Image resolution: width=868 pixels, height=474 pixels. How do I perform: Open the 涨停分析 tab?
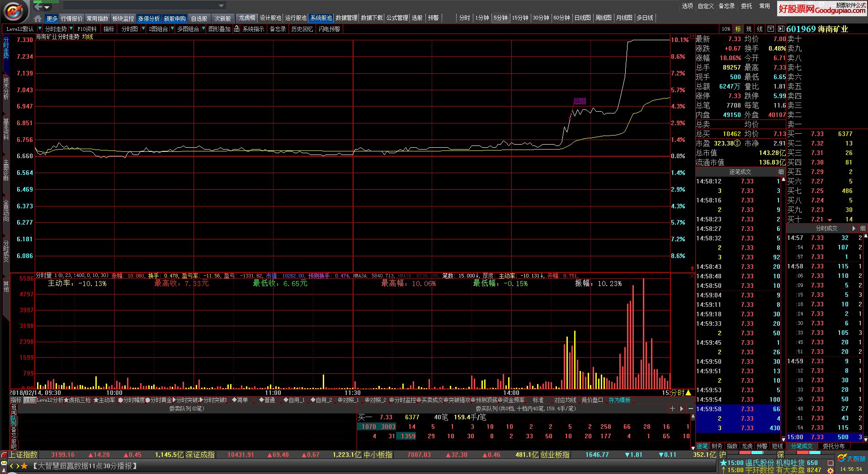149,19
